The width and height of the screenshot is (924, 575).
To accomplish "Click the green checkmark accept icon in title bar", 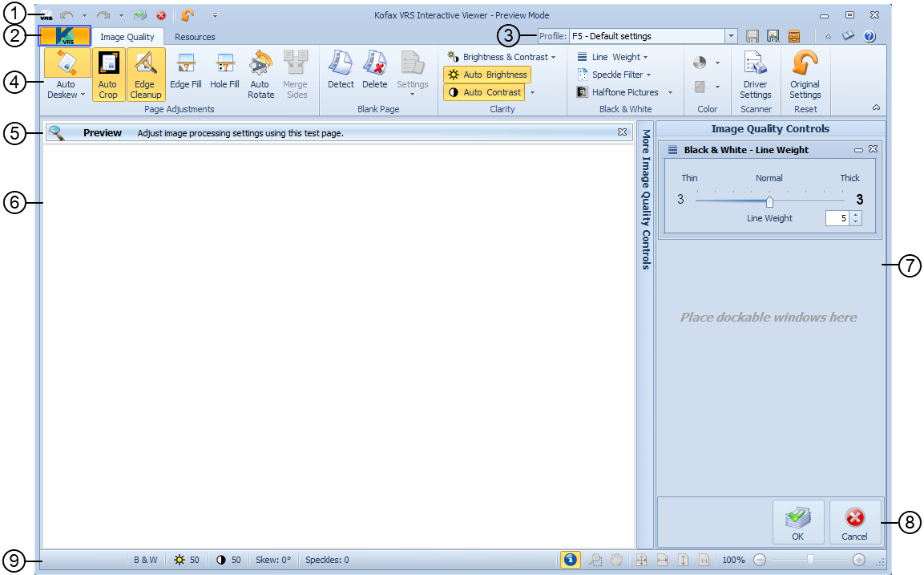I will pos(139,15).
